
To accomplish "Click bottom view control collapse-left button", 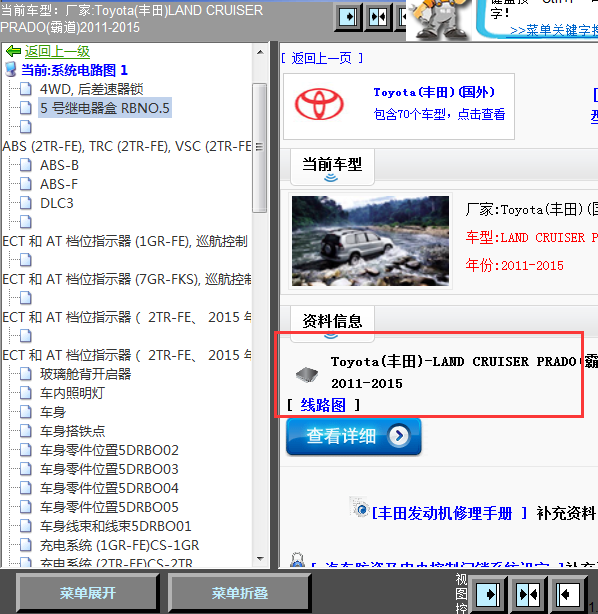I will [x=568, y=594].
